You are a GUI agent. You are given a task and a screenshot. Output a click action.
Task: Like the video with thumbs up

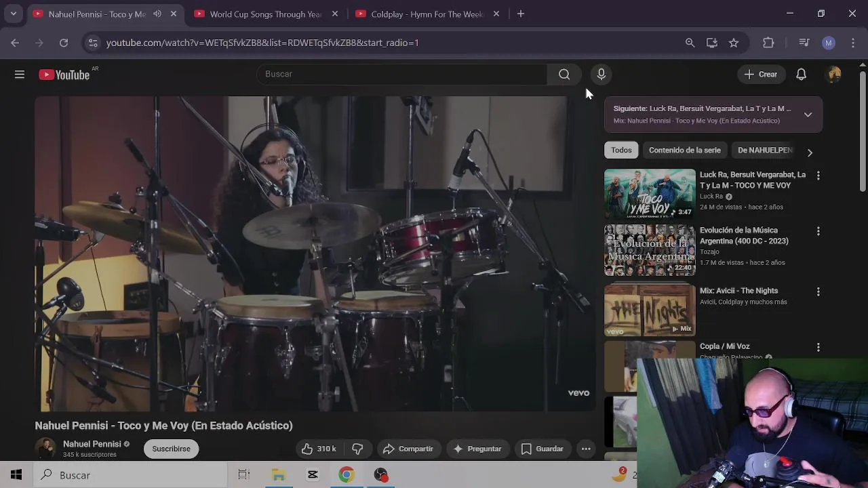(x=318, y=449)
